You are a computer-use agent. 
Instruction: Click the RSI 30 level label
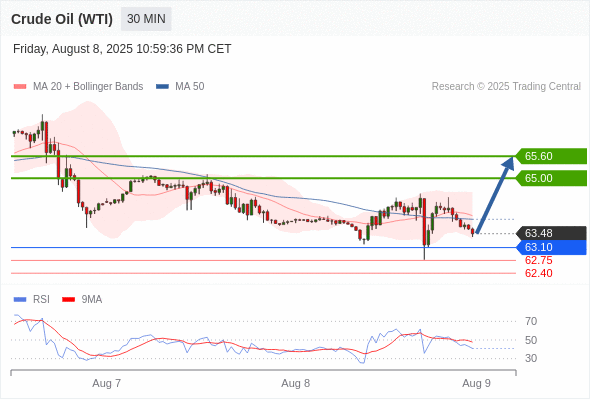click(x=531, y=358)
